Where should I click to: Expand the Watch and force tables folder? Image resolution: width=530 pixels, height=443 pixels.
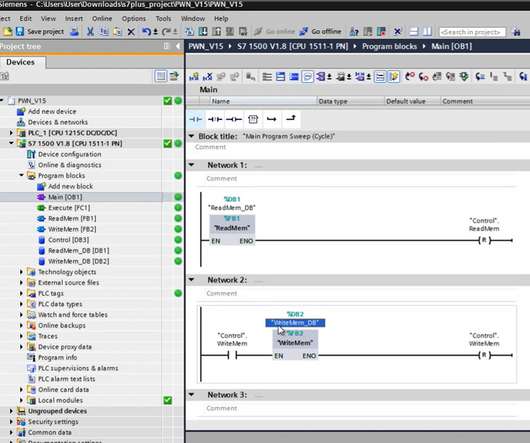[21, 315]
